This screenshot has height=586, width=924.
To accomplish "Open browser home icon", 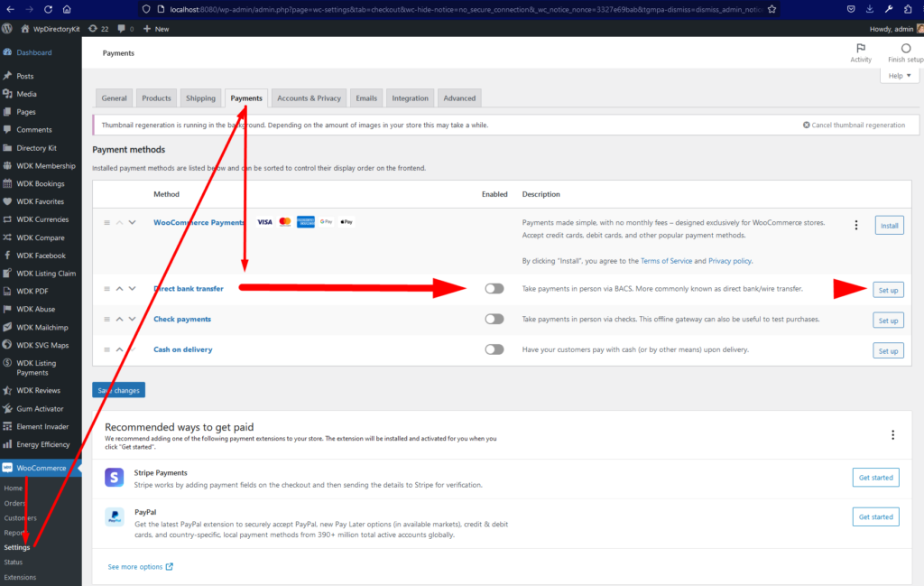I will coord(67,9).
